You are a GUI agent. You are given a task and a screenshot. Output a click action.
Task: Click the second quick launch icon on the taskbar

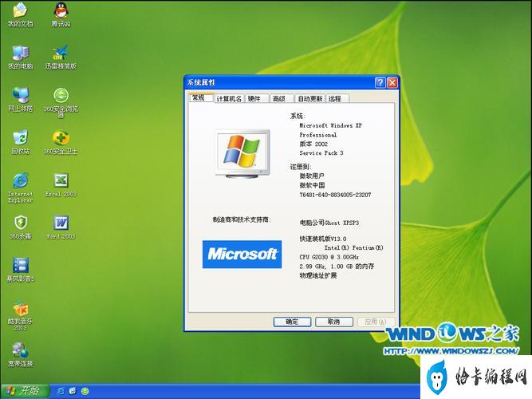click(x=73, y=391)
